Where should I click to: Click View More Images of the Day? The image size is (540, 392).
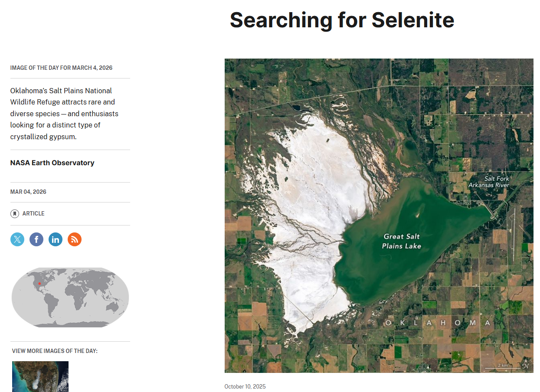(55, 351)
